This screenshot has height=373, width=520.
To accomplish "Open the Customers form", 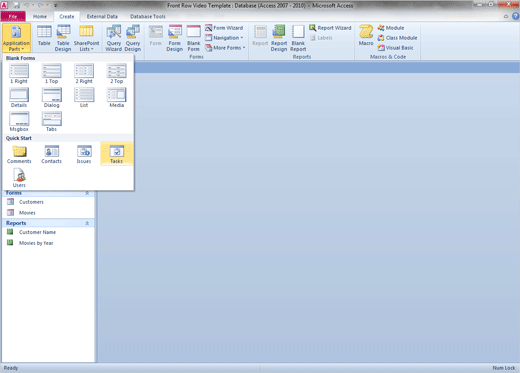I will (x=48, y=202).
